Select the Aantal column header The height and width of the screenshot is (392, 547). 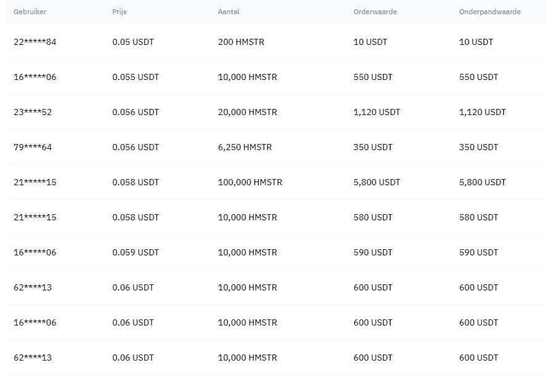(x=228, y=12)
